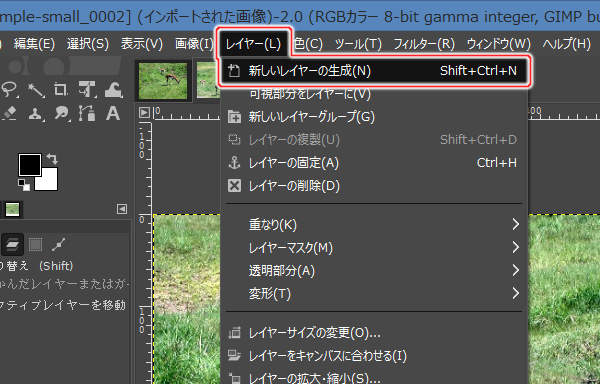Open the 画像(I) menu
The width and height of the screenshot is (600, 384).
tap(194, 44)
